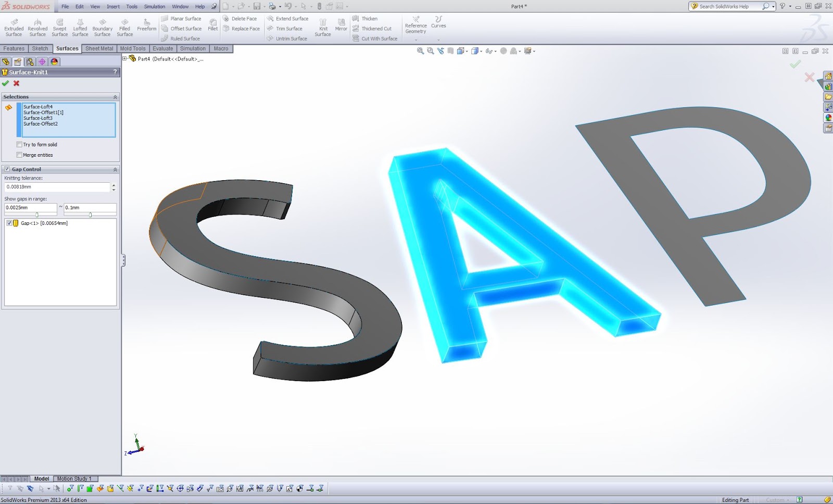Select the Extruded Surface tool
The width and height of the screenshot is (833, 504).
tap(14, 28)
